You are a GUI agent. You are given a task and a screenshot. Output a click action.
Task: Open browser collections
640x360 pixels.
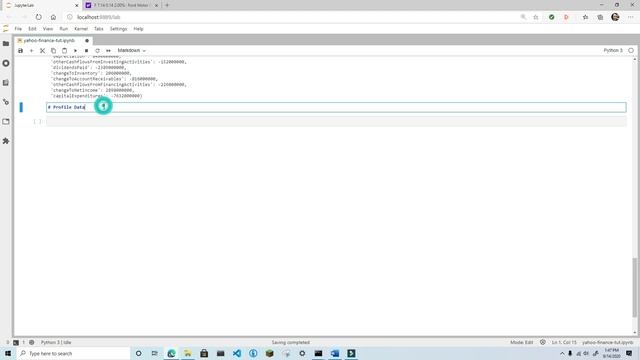tap(600, 17)
